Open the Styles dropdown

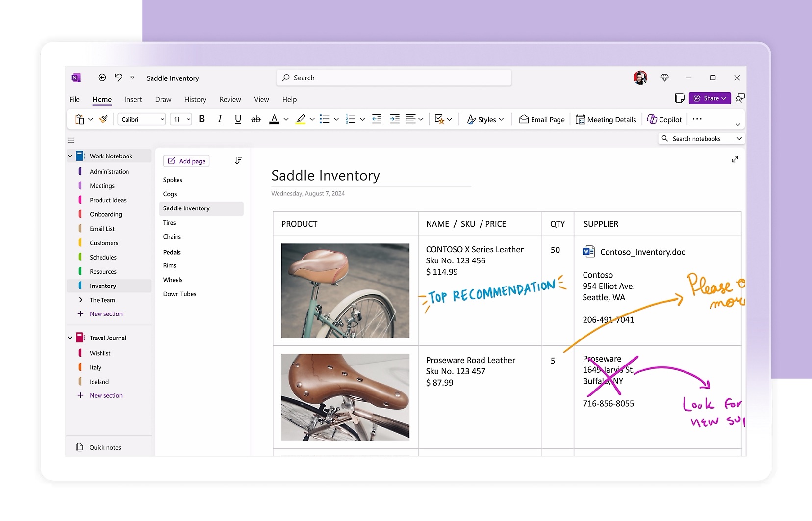485,119
